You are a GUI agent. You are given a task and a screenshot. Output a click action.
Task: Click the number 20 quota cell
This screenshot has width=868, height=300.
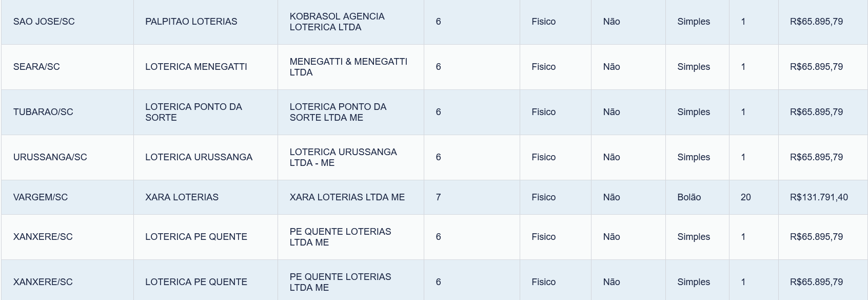tap(754, 197)
